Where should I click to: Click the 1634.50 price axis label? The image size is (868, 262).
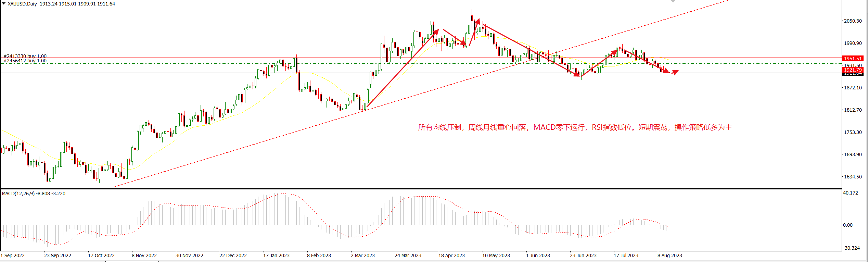tap(853, 177)
